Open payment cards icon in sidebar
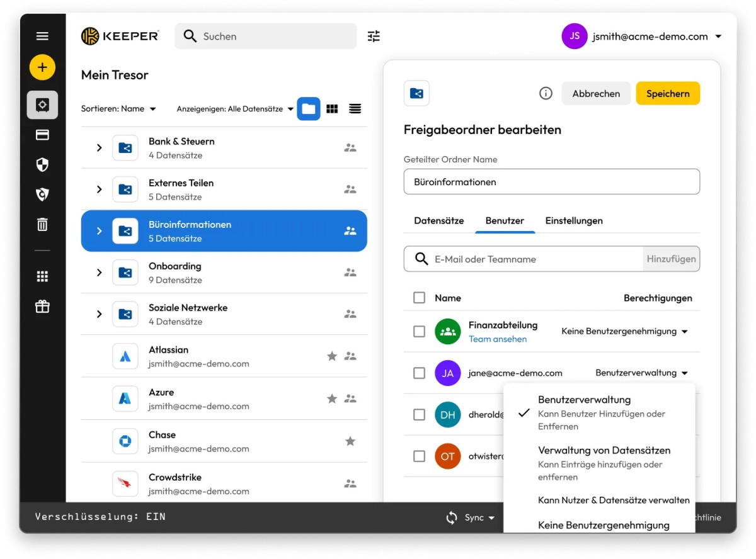The height and width of the screenshot is (559, 756). coord(42,135)
